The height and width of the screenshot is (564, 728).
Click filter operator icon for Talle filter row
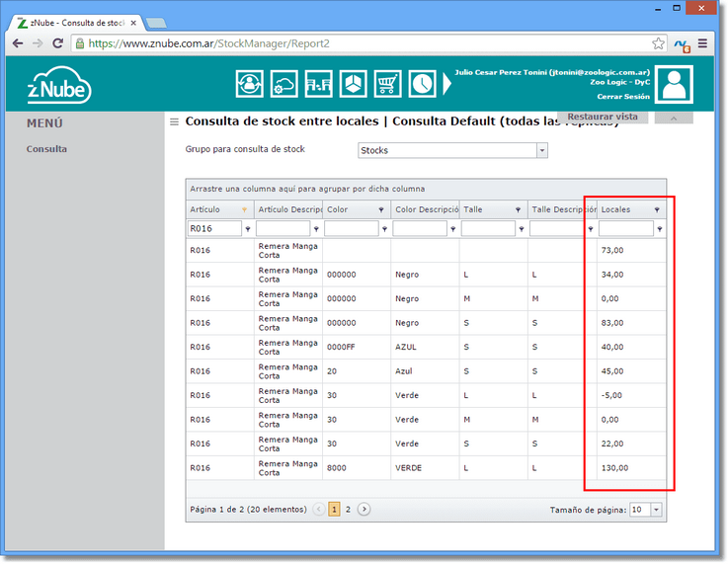click(522, 229)
